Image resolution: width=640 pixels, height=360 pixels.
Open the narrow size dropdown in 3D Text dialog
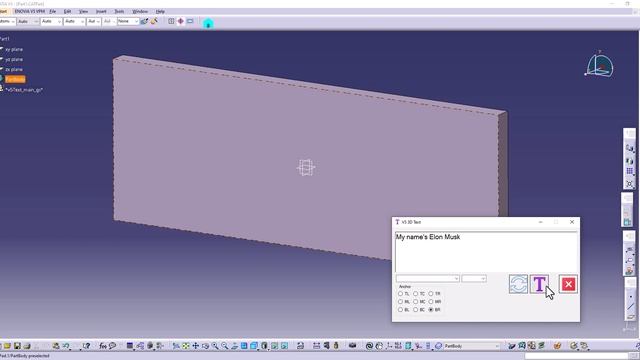tap(474, 279)
